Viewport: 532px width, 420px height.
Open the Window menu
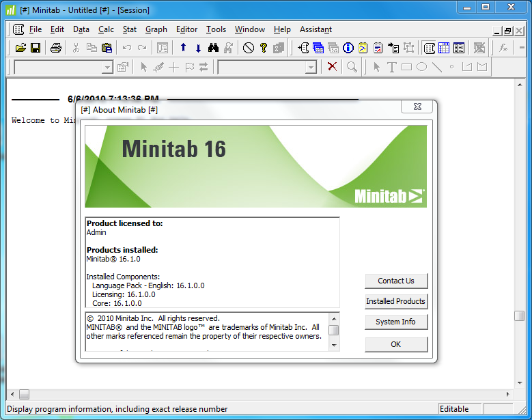click(x=250, y=29)
